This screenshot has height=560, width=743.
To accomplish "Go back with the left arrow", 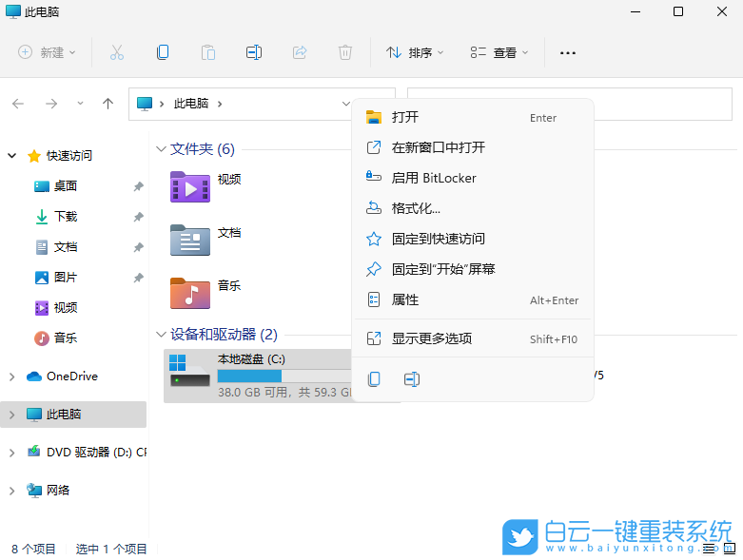I will (18, 104).
